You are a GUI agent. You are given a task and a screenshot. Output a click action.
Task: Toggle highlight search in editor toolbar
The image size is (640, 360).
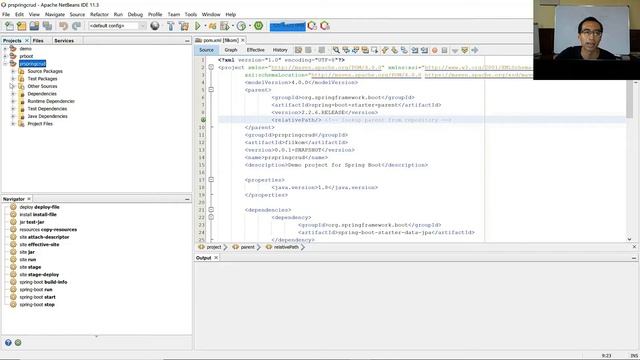point(365,50)
